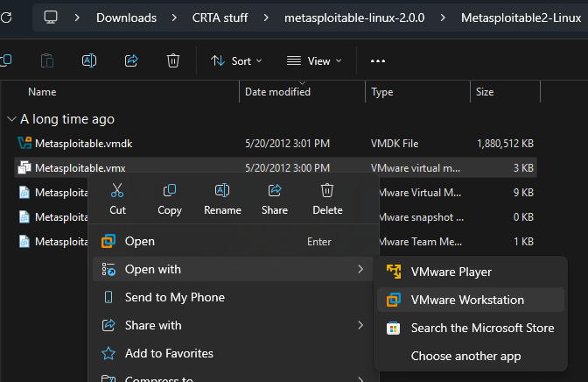The image size is (588, 382).
Task: Click the toolbar share icon
Action: click(131, 60)
